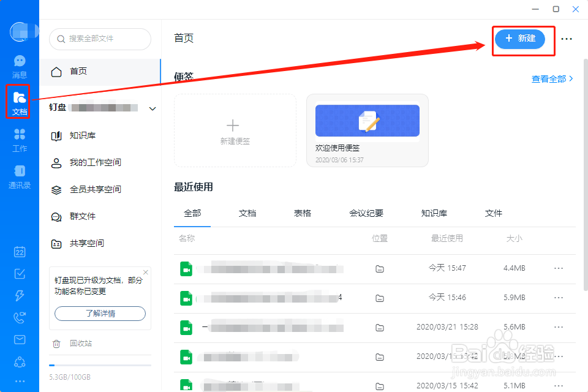Click the 搜索全部文件 search field
This screenshot has height=392, width=588.
[100, 39]
